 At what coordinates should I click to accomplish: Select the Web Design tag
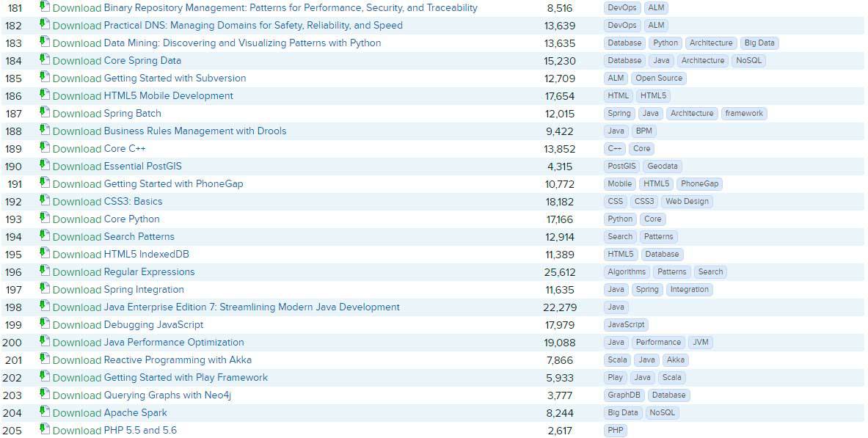[x=687, y=202]
